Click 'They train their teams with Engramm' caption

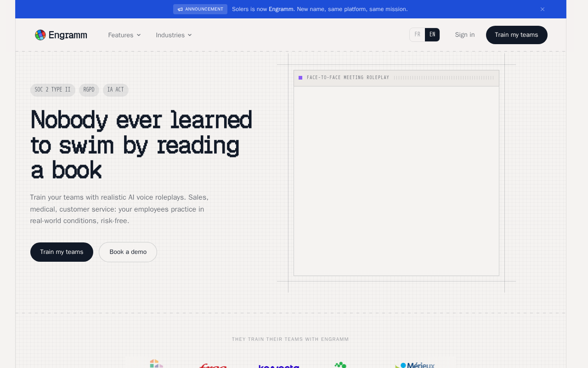tap(290, 339)
